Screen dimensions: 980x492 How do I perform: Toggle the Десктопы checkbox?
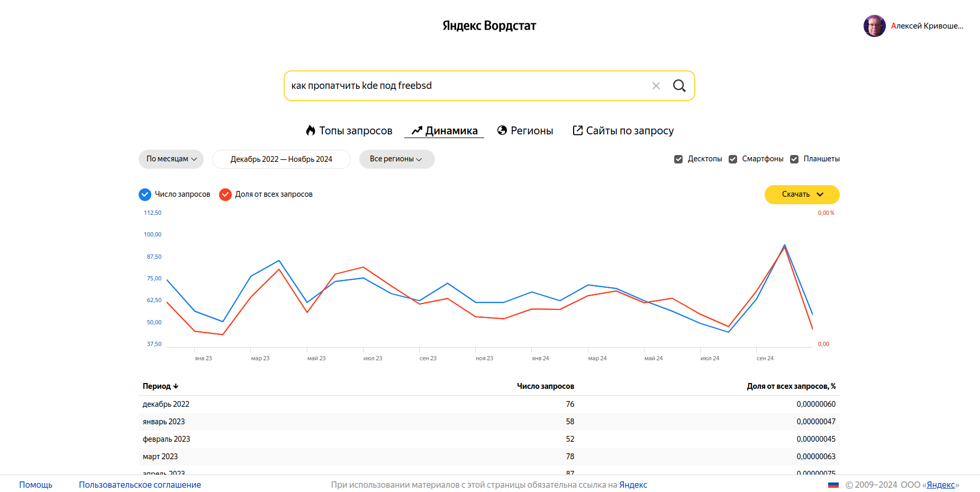[x=678, y=159]
